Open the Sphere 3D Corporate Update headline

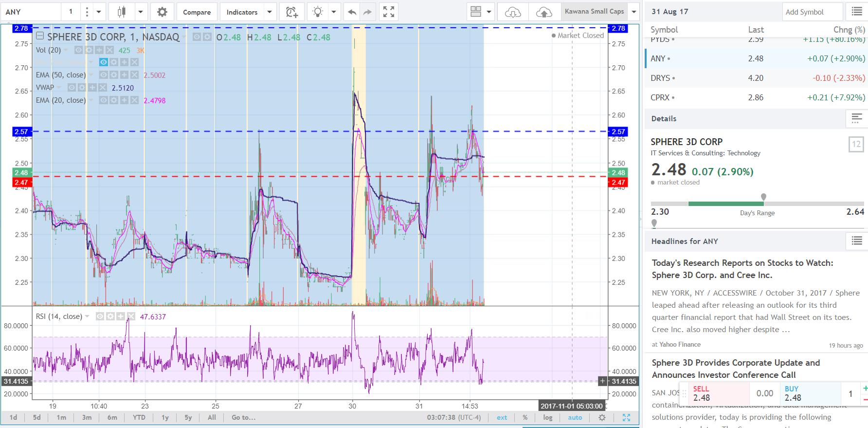pyautogui.click(x=735, y=369)
